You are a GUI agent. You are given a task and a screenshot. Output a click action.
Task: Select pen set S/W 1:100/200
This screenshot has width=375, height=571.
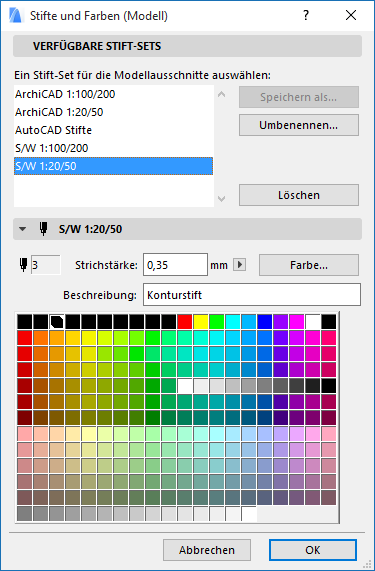pos(113,148)
